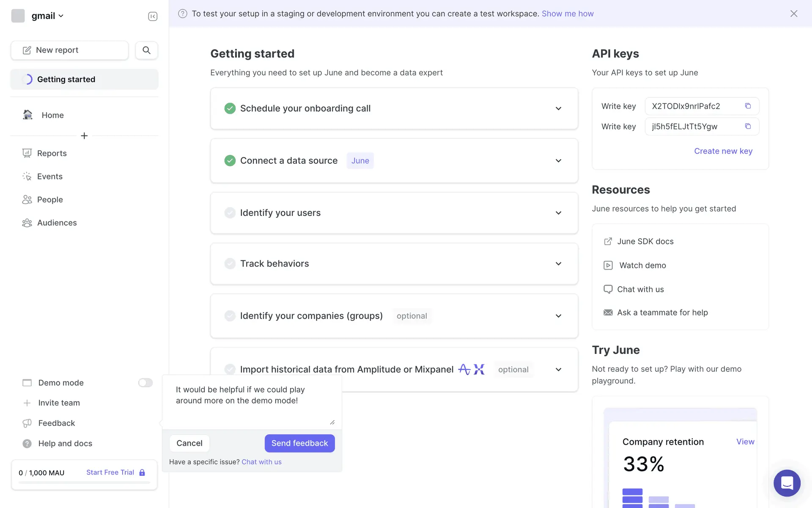
Task: Collapse the sidebar with the panel icon
Action: 153,16
